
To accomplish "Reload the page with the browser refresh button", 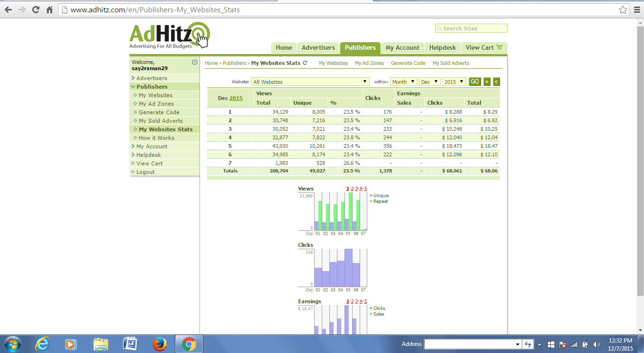I will (36, 9).
